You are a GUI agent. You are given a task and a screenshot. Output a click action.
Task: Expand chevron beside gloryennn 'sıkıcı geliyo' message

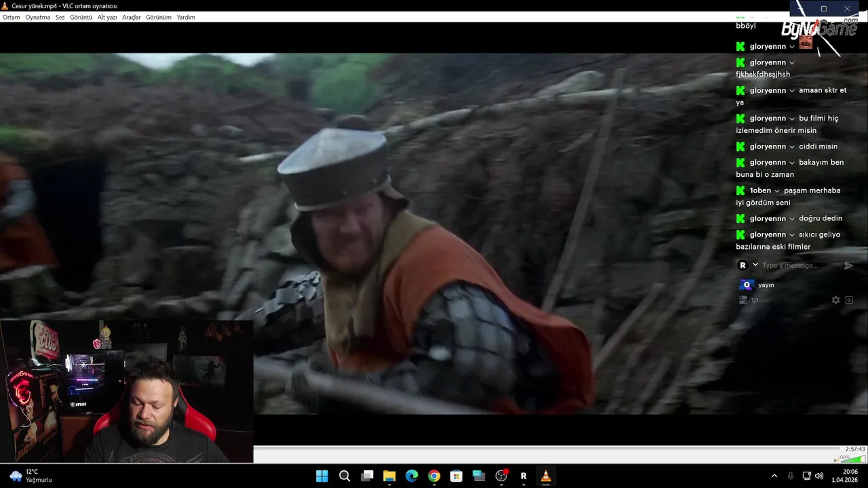tap(792, 235)
